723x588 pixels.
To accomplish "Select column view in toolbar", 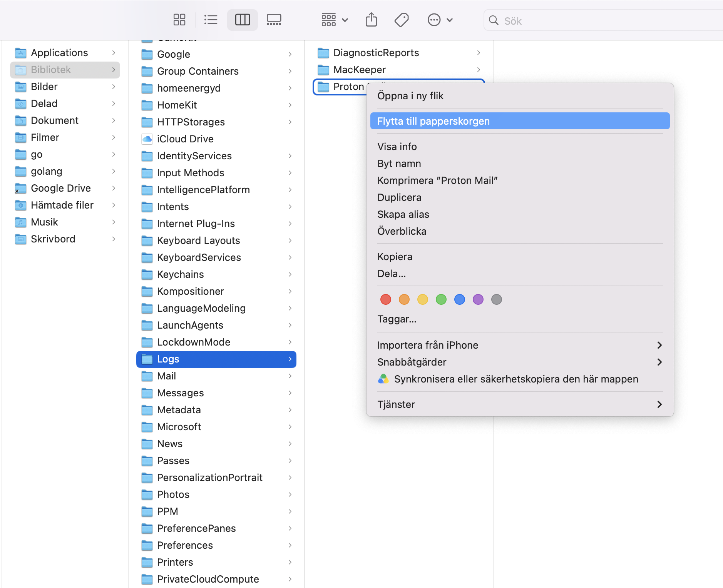I will pyautogui.click(x=243, y=20).
